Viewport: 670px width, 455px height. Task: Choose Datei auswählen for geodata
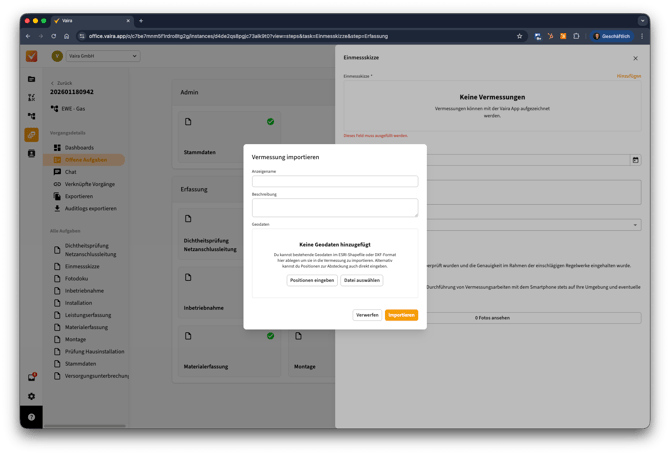pyautogui.click(x=361, y=280)
